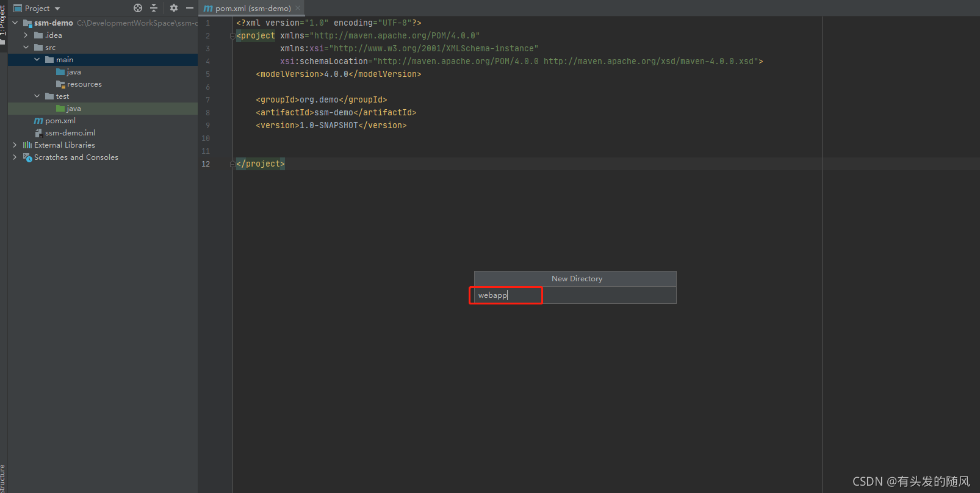
Task: Select 'Scratches and Consoles' label
Action: pos(76,157)
